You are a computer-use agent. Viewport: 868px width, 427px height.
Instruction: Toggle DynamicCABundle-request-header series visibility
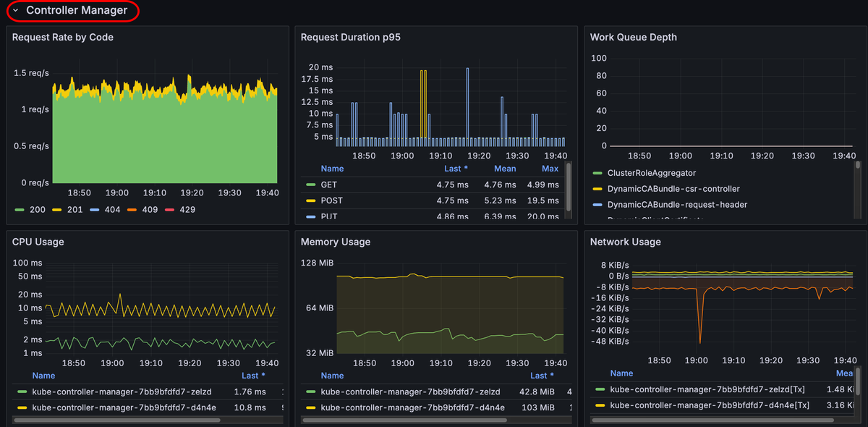click(677, 205)
